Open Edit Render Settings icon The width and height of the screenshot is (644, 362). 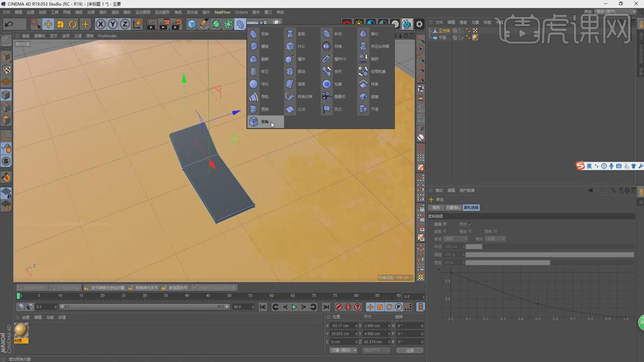tap(176, 24)
